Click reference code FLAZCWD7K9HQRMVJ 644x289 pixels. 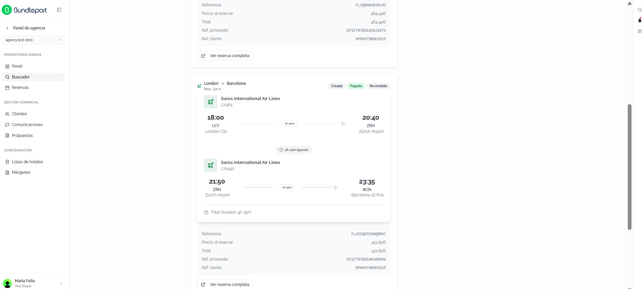point(368,234)
